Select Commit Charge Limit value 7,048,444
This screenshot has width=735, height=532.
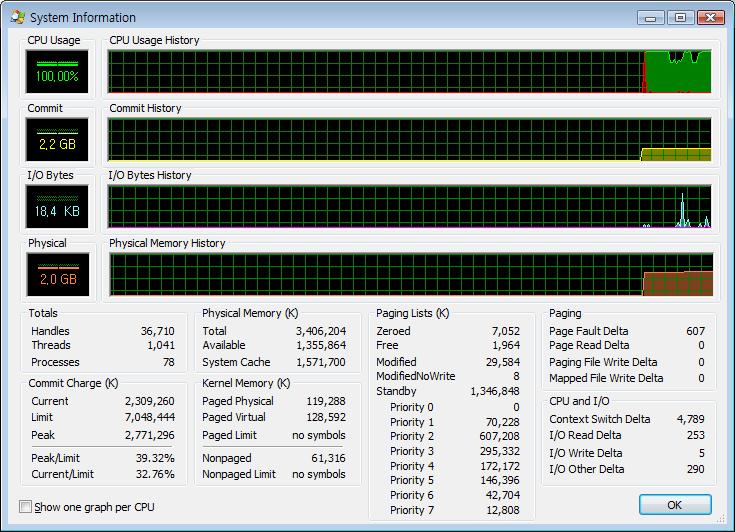[150, 417]
